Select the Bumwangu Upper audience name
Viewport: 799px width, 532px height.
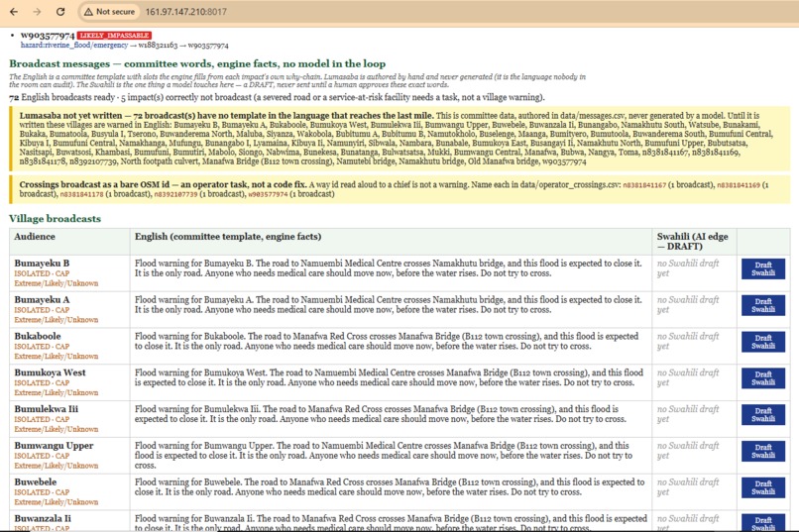coord(54,446)
